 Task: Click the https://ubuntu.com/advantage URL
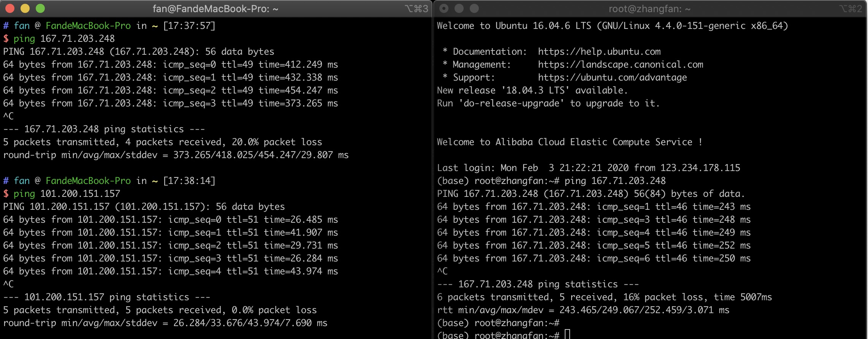tap(613, 77)
